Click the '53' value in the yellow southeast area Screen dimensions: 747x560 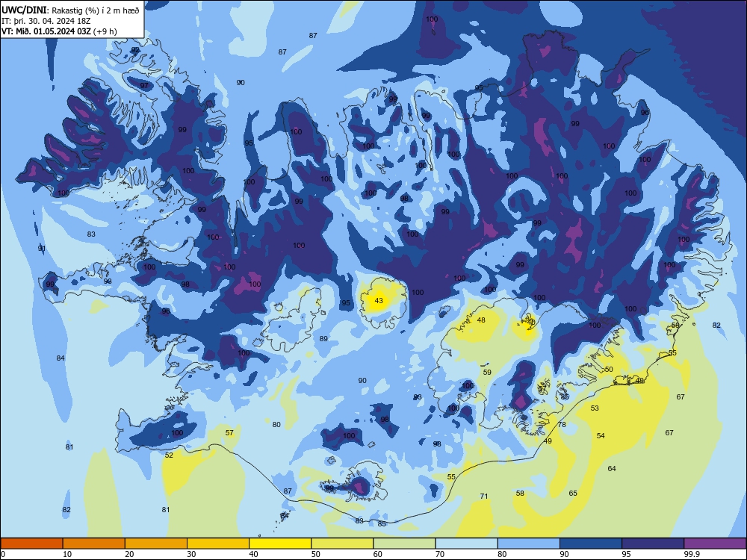coord(595,408)
